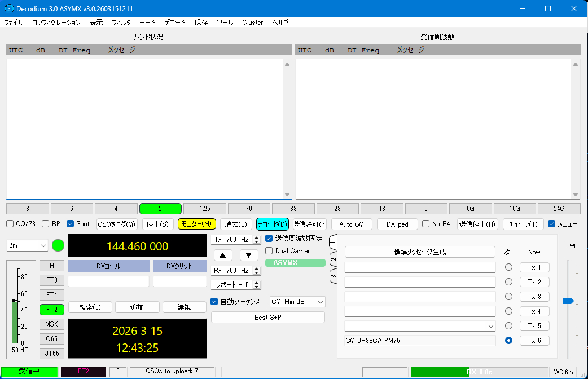Expand the CQ: Min dB dropdown
588x379 pixels.
click(297, 302)
